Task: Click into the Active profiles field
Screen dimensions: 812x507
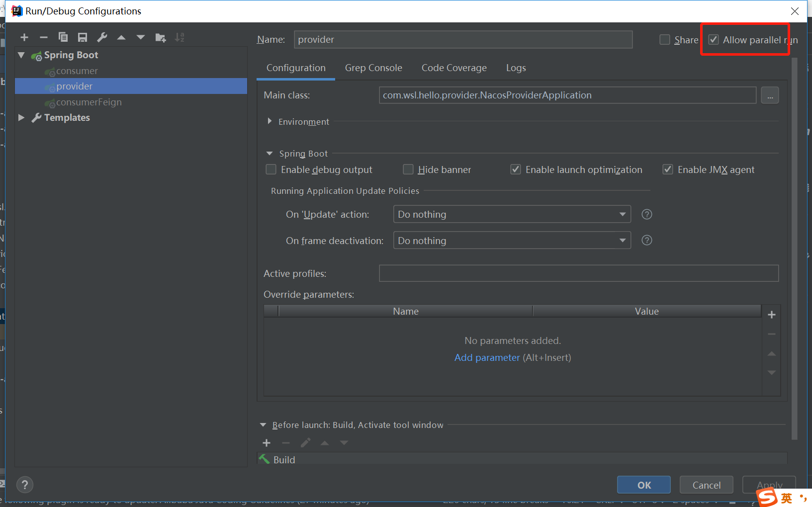Action: 579,273
